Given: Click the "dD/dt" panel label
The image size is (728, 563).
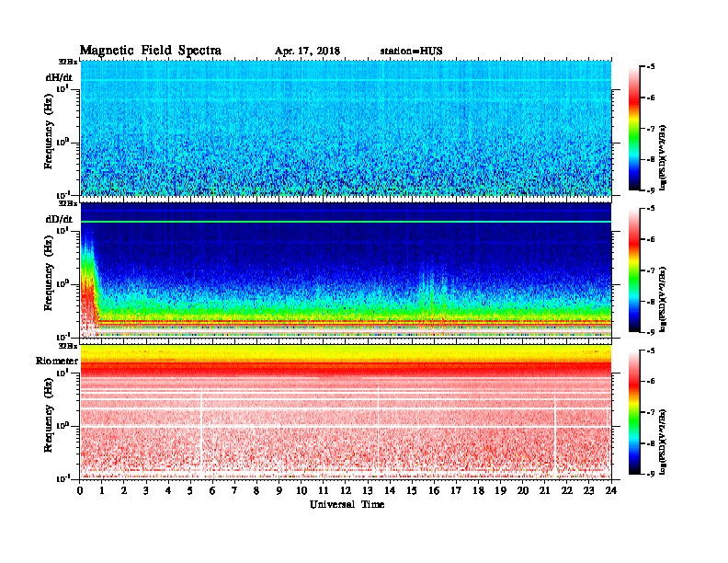Looking at the screenshot, I should click(x=59, y=219).
